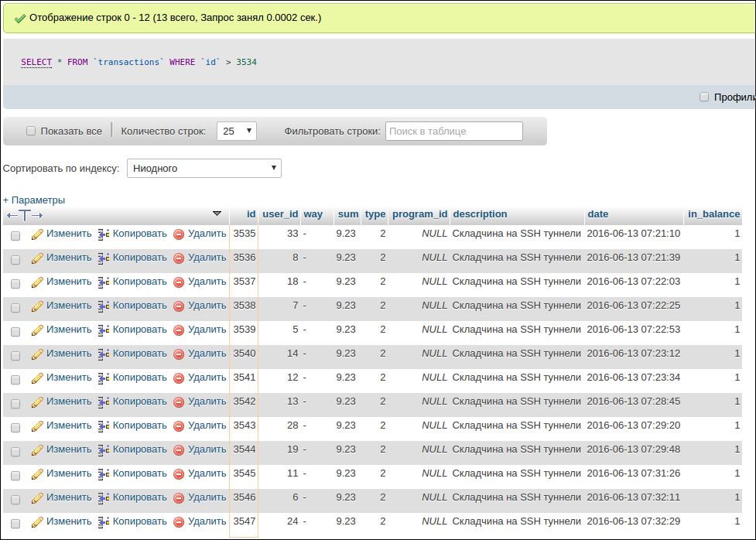Sort by the way column header
This screenshot has height=540, width=756.
(x=313, y=214)
